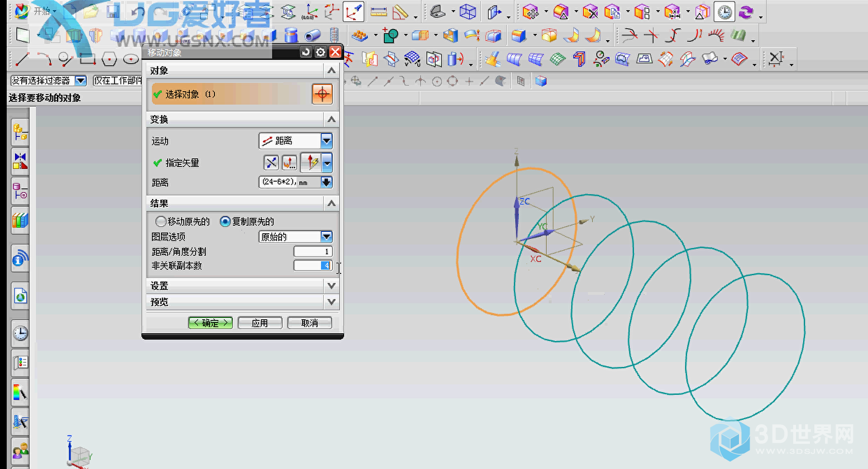
Task: Click the Unite boolean icon
Action: coord(390,36)
